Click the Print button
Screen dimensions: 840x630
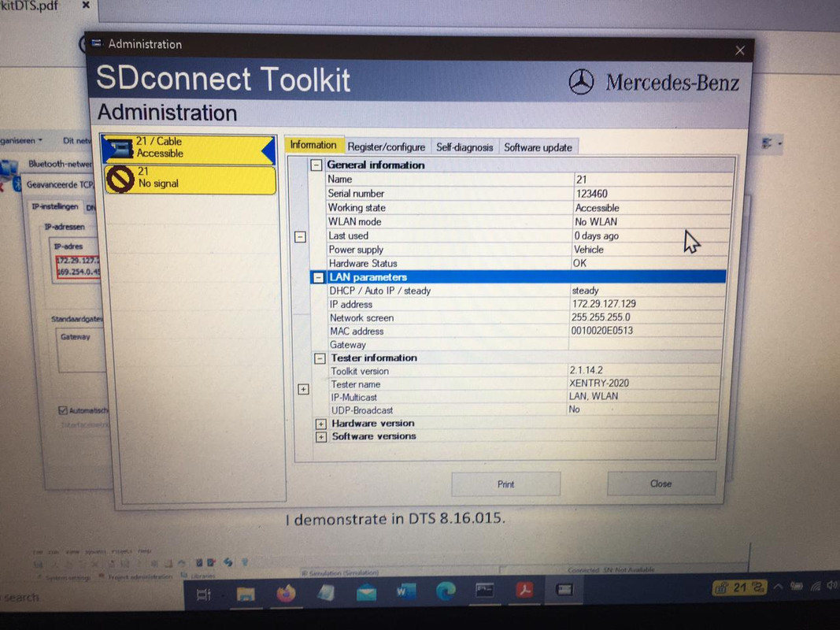pos(505,484)
